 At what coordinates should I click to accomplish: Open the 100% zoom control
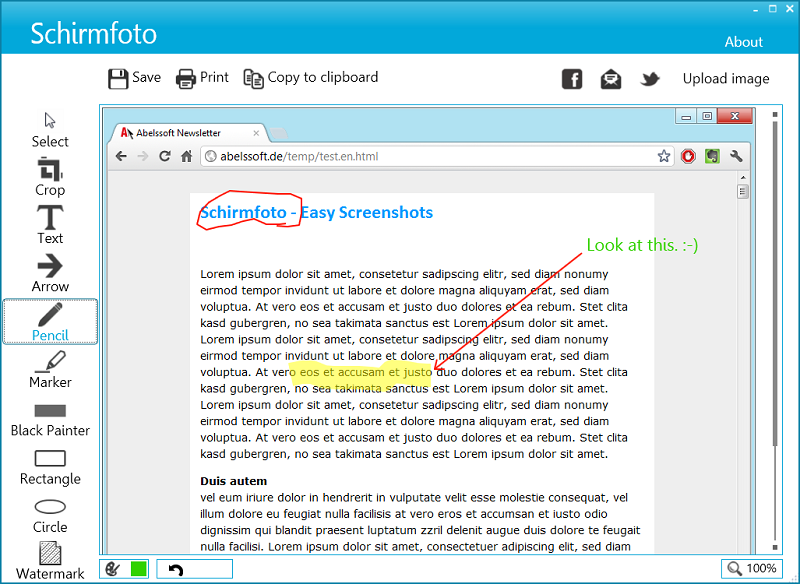752,568
